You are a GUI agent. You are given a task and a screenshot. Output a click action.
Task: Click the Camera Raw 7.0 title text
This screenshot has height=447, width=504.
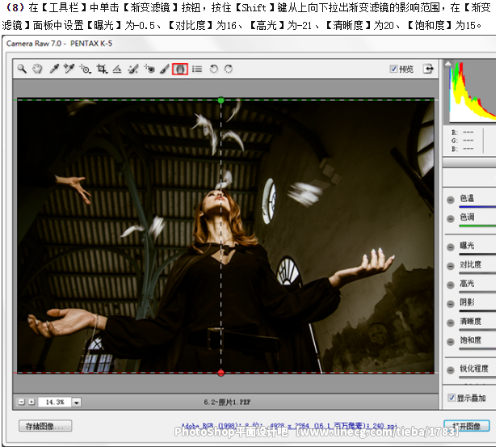coord(59,44)
